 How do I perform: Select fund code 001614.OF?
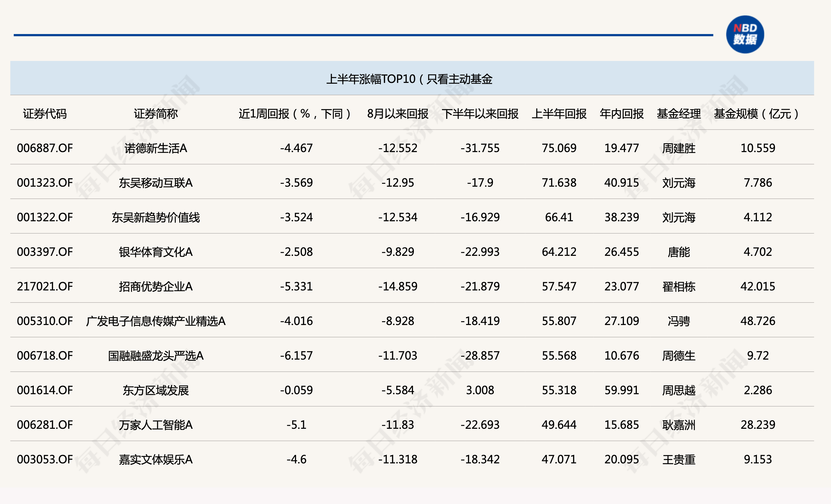point(45,390)
